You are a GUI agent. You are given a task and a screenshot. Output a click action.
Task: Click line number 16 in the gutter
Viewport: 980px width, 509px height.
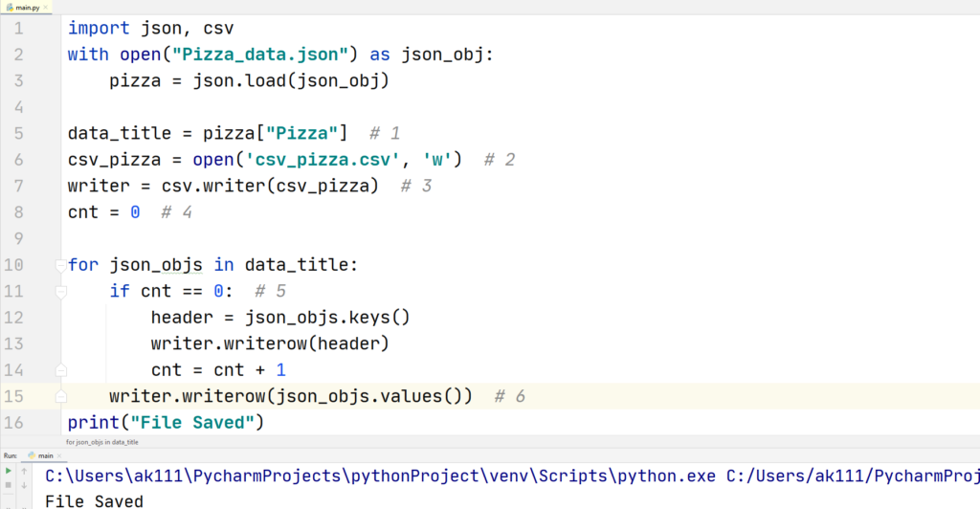pyautogui.click(x=13, y=423)
